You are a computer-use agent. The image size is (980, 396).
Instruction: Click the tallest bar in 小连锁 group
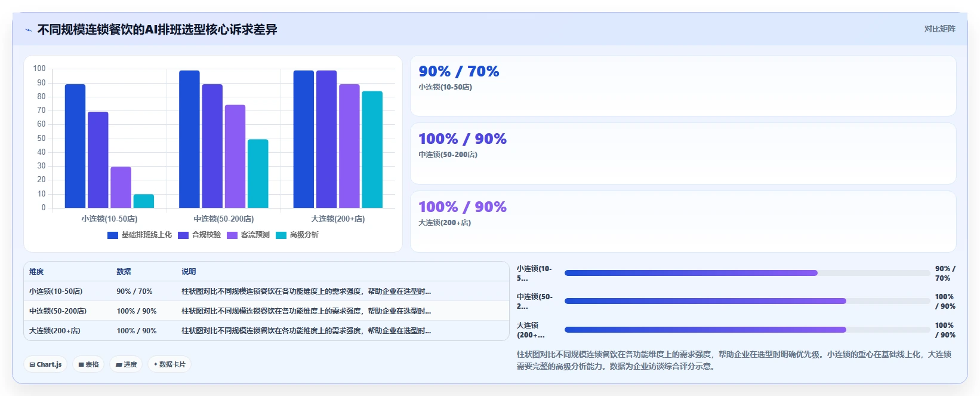click(75, 146)
